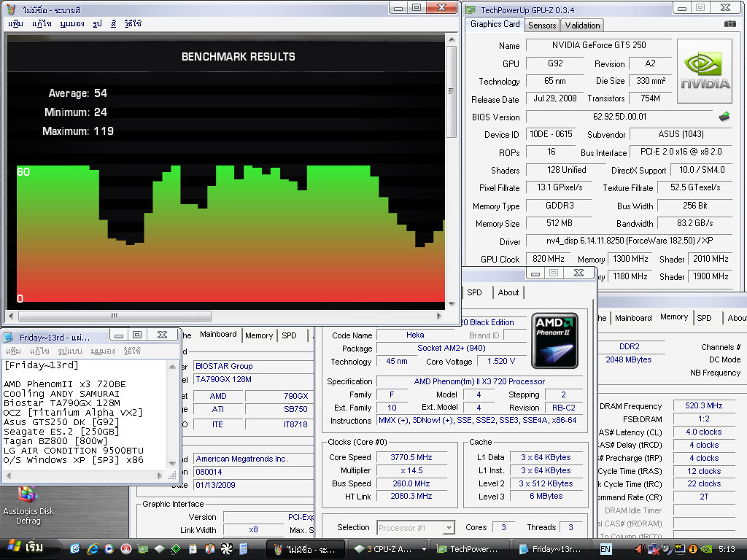Switch to the Sensors tab in GPU-Z
This screenshot has width=747, height=560.
(542, 25)
